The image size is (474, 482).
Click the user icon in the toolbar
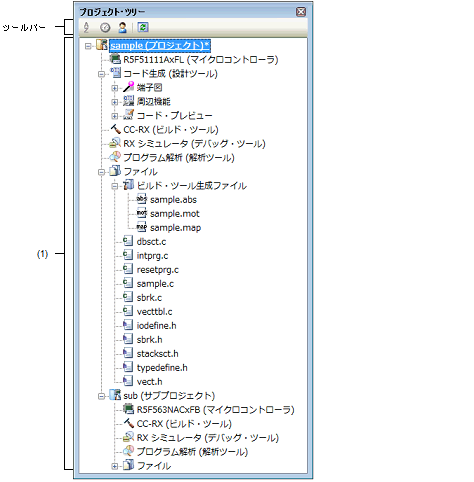coord(122,27)
